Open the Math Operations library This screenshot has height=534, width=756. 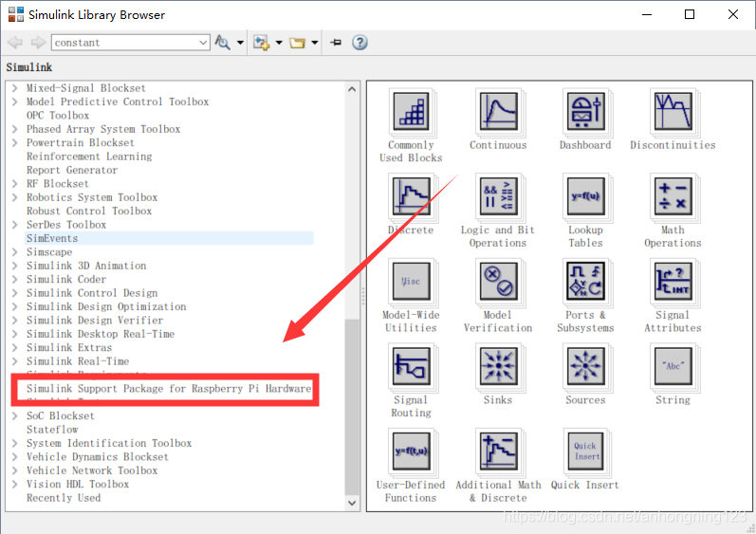point(673,197)
